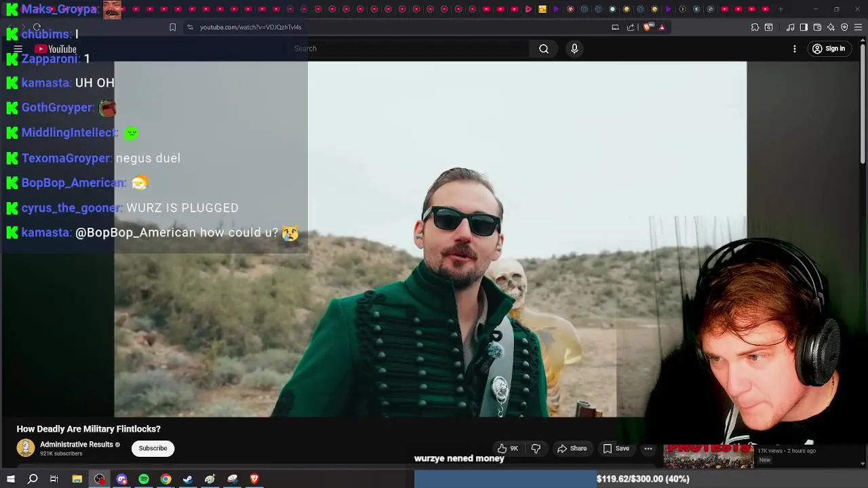Screen dimensions: 868x488
Task: Click the video title 'How Deadly Are Military Flintlocks?'
Action: pyautogui.click(x=88, y=429)
